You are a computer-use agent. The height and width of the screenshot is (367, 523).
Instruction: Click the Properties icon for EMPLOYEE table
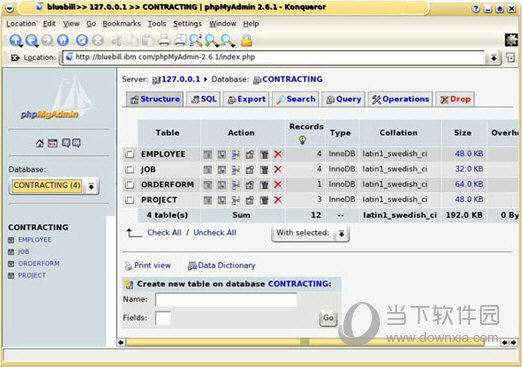(249, 154)
